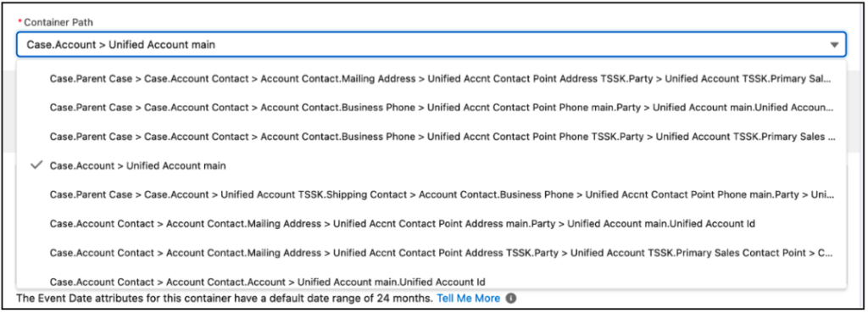Click the checkmark icon beside the selected path
Screen dimensions: 868x313
36,165
